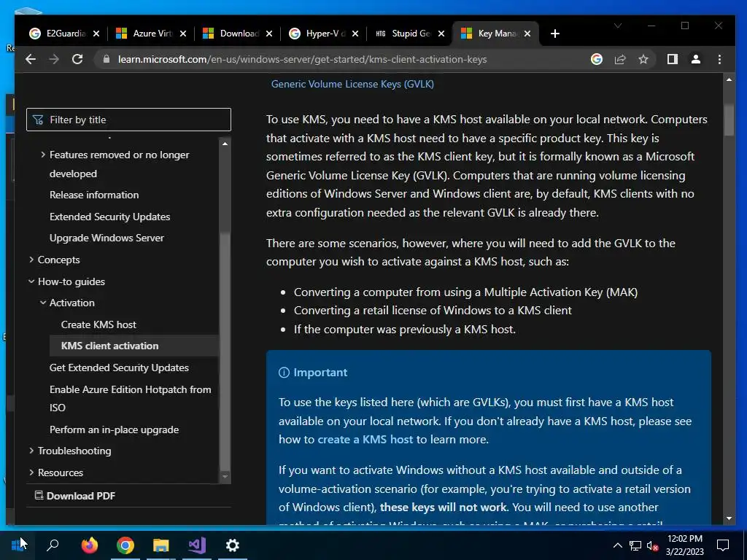Open taskbar search
This screenshot has width=747, height=560.
[x=53, y=545]
